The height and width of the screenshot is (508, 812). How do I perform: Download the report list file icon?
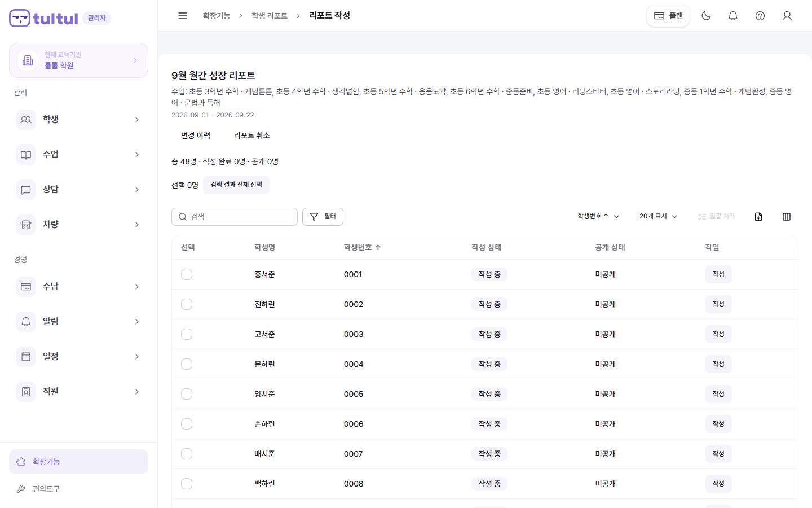758,217
